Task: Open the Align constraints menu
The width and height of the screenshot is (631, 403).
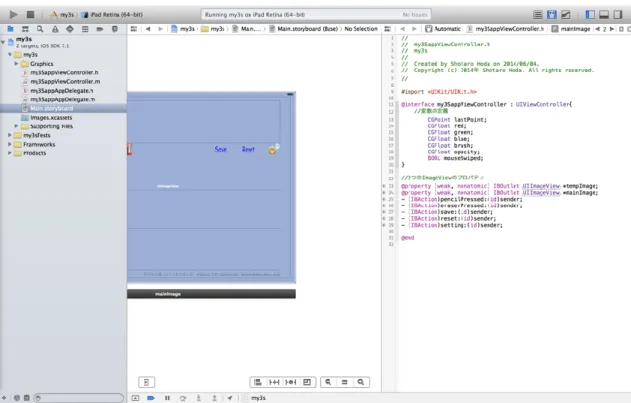Action: click(258, 382)
